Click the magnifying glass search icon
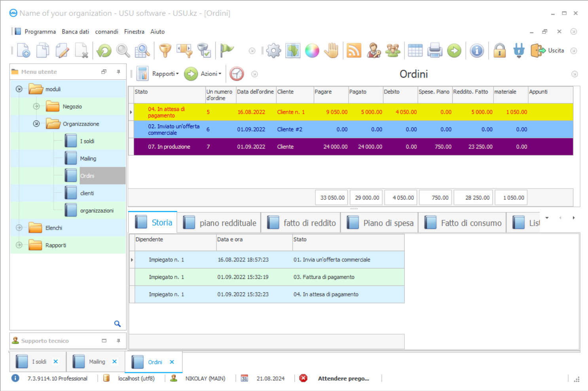588x391 pixels. click(x=123, y=51)
